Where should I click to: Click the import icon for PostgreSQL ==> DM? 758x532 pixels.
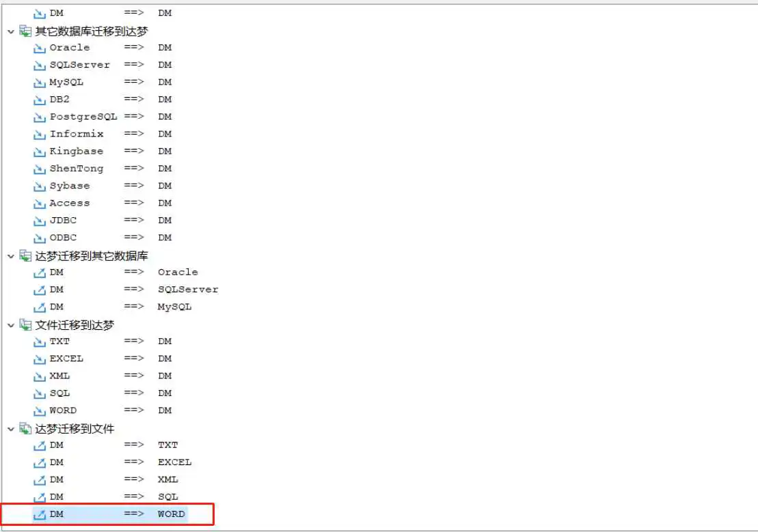click(40, 117)
